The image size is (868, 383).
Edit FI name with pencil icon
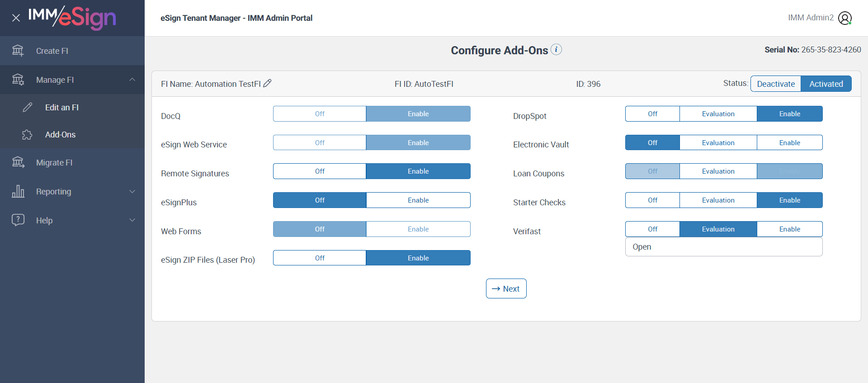click(267, 83)
